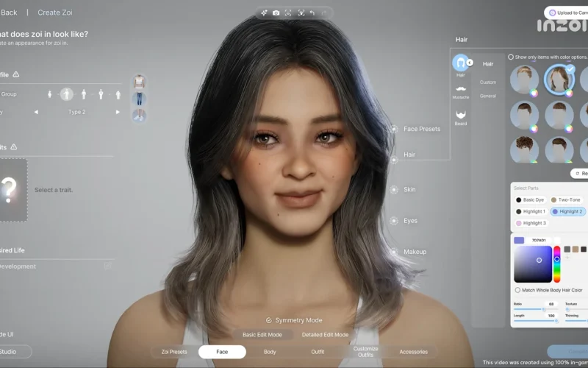This screenshot has height=368, width=588.
Task: Switch to the Face tab
Action: pos(222,352)
